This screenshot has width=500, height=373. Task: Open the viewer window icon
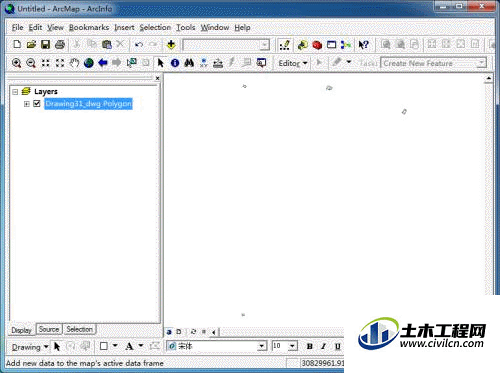point(261,63)
